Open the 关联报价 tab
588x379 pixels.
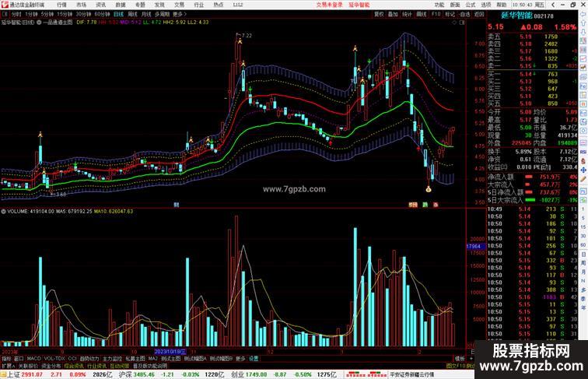28,366
